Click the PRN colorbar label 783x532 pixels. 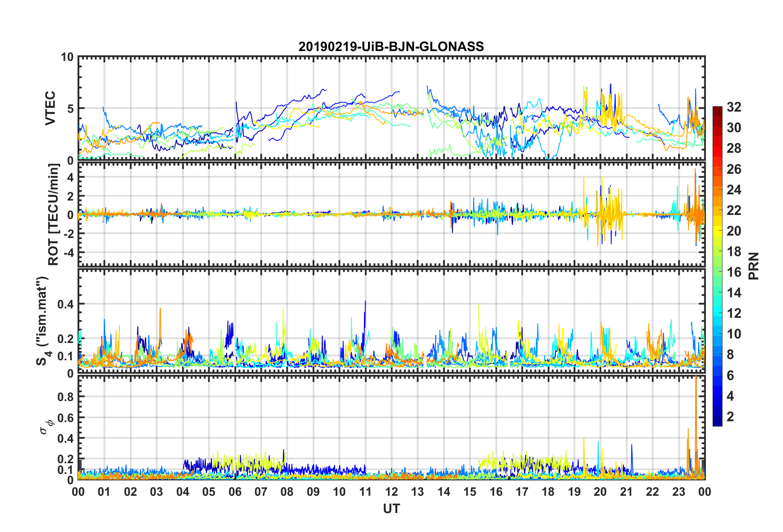click(x=753, y=266)
